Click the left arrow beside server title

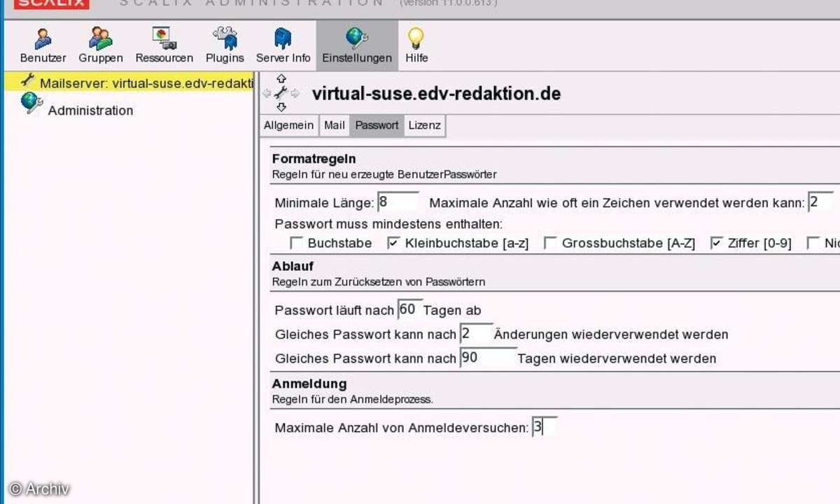point(267,93)
